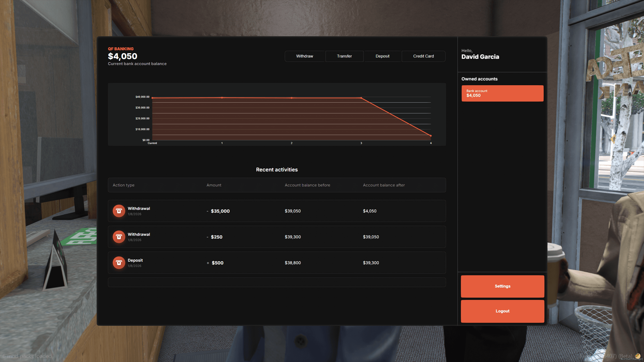Screen dimensions: 644x362
Task: Select the Bank account $4,050 card
Action: (502, 93)
